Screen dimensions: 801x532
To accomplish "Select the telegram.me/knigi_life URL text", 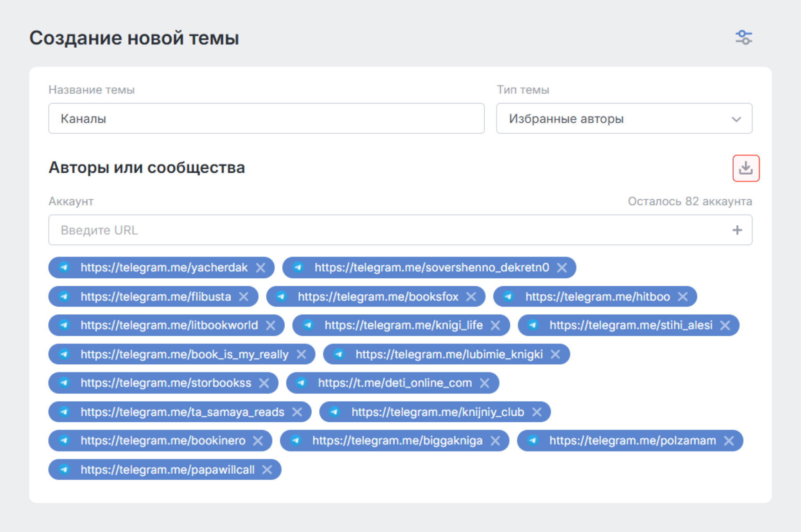I will (404, 325).
